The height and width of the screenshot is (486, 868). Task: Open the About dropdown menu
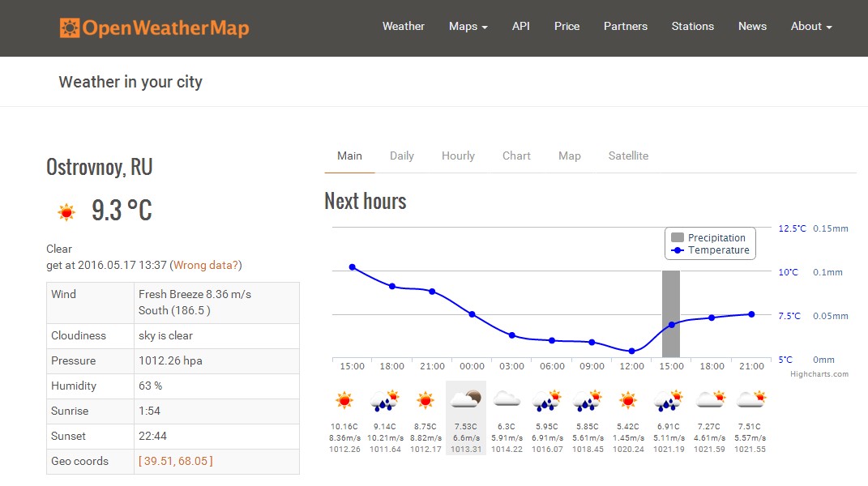pos(810,26)
